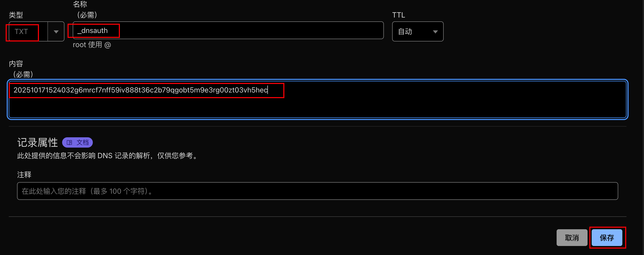Click the 类型 field label
This screenshot has height=255, width=644.
pos(16,15)
